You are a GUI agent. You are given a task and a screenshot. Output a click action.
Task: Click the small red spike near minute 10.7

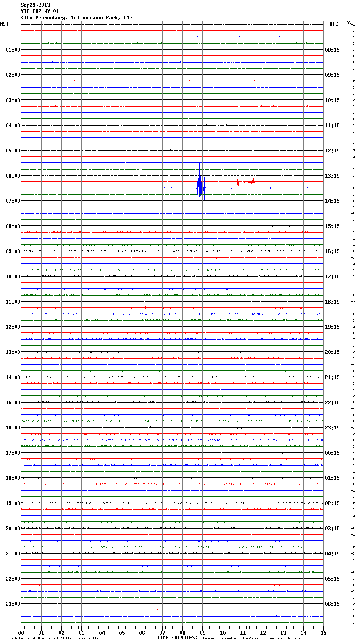pos(237,182)
